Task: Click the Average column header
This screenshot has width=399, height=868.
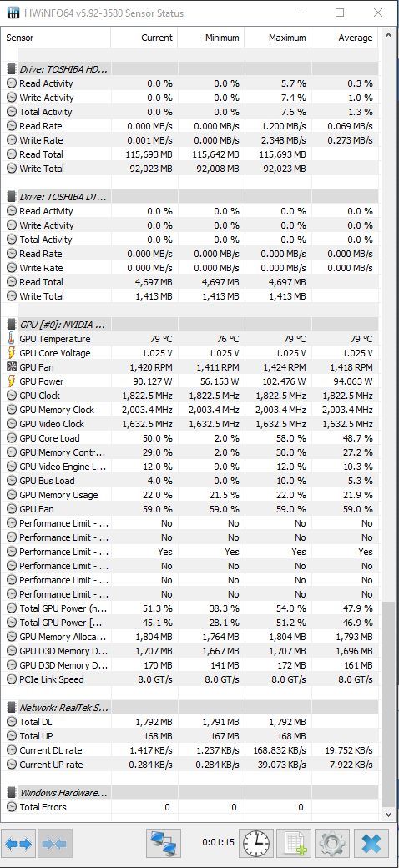Action: 344,38
